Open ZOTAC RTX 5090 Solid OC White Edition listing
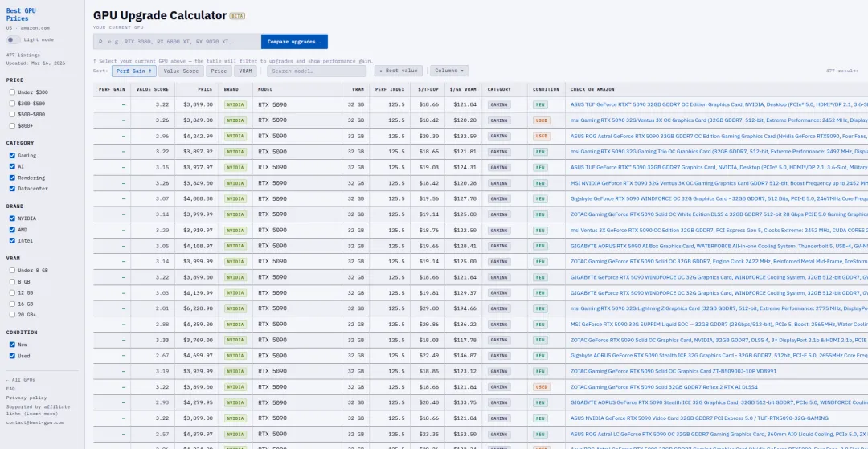The image size is (868, 449). click(x=719, y=214)
